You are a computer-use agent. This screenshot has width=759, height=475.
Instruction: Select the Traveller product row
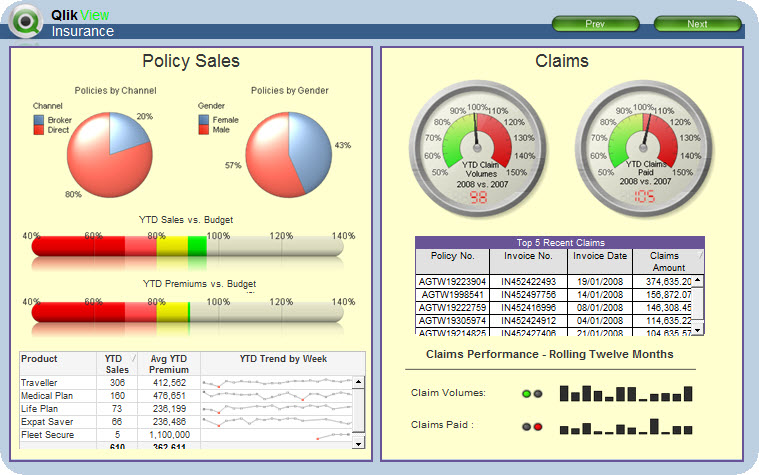coord(40,383)
